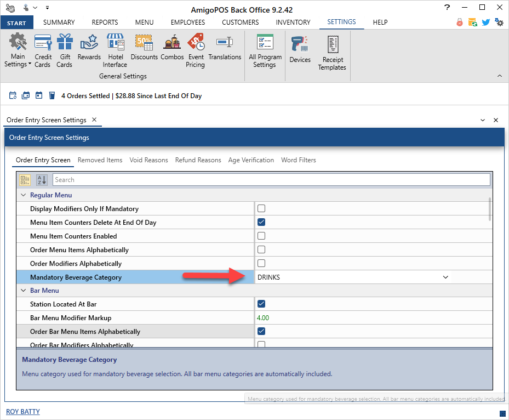
Task: Expand the Main Settings dropdown
Action: coord(18,64)
